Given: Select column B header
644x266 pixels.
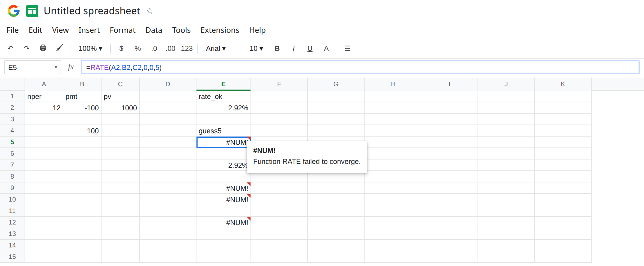Looking at the screenshot, I should pyautogui.click(x=82, y=84).
